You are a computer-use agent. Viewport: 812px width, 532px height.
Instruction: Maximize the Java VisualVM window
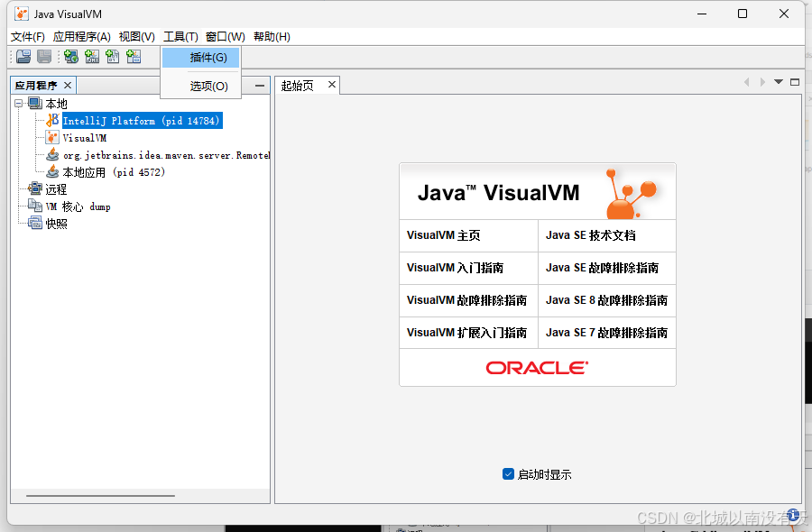(743, 14)
